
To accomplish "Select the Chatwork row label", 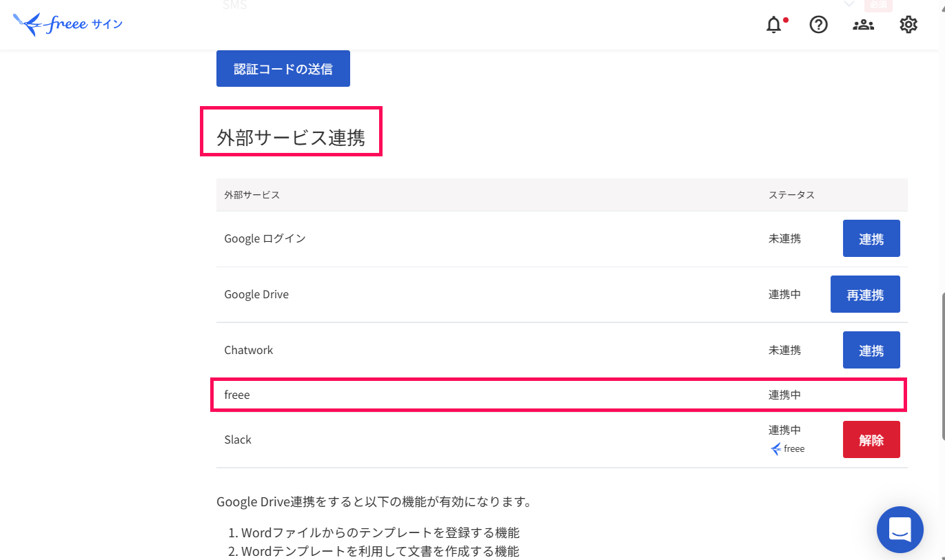I will (x=249, y=350).
